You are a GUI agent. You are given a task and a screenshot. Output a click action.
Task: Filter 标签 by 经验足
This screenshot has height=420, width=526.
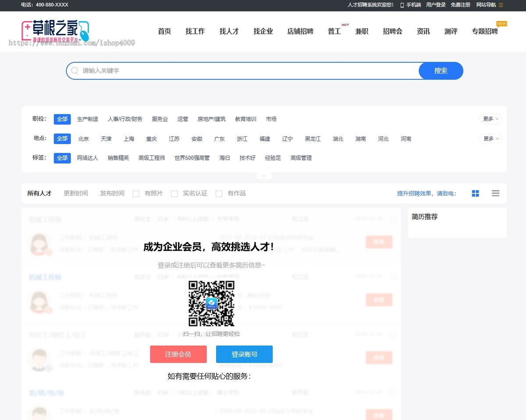tap(273, 158)
